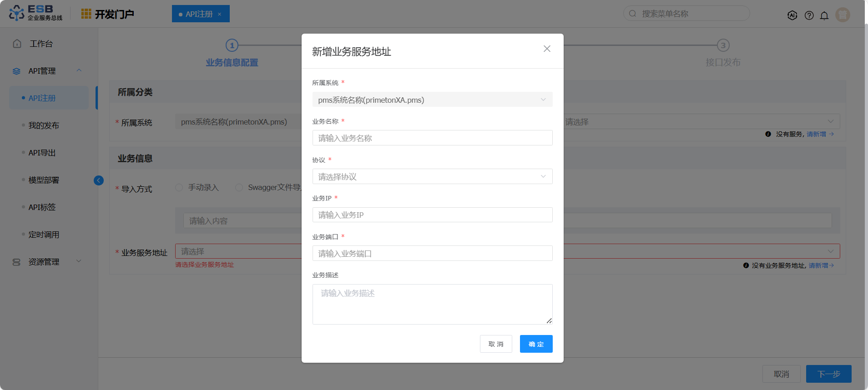Click the AI assistant icon in header
Image resolution: width=868 pixels, height=390 pixels.
pos(792,15)
